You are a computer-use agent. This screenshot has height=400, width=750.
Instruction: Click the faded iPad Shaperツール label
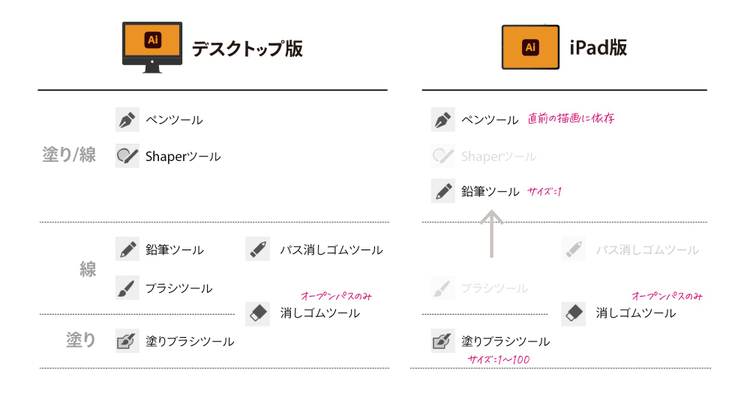(498, 157)
